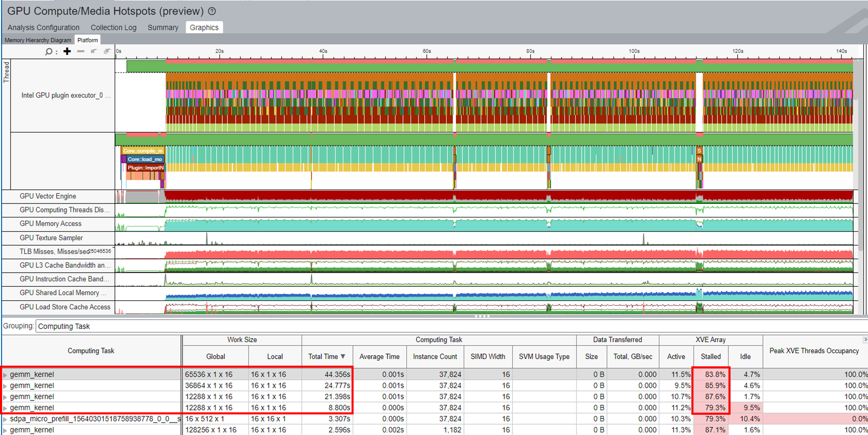Click the magnifier zoom icon in timeline toolbar
Screen dimensions: 868x435
point(48,51)
